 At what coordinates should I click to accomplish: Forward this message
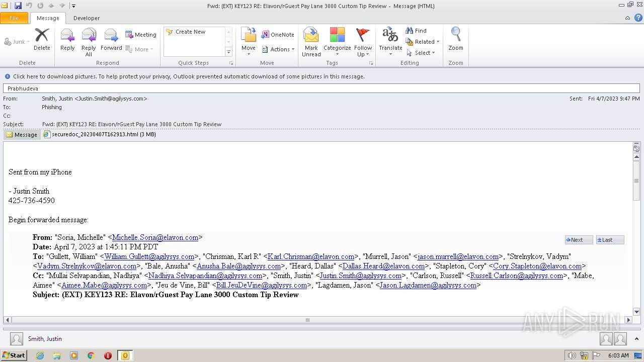click(x=111, y=39)
